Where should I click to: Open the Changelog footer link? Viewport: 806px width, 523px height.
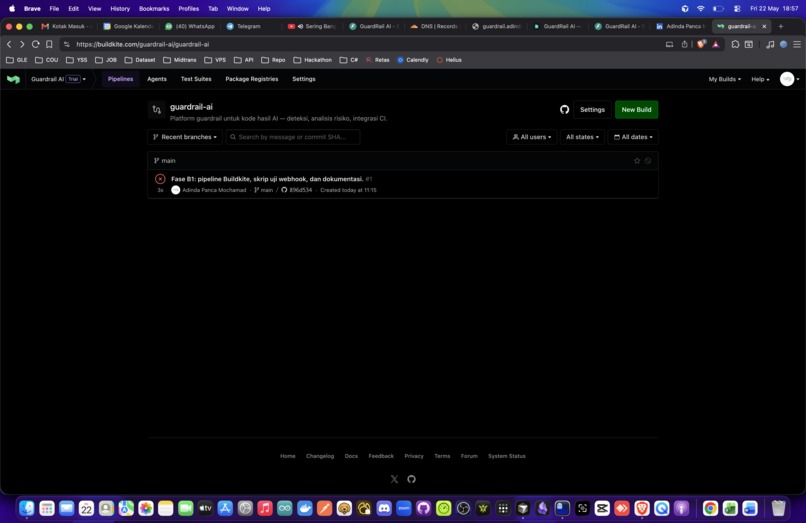320,456
